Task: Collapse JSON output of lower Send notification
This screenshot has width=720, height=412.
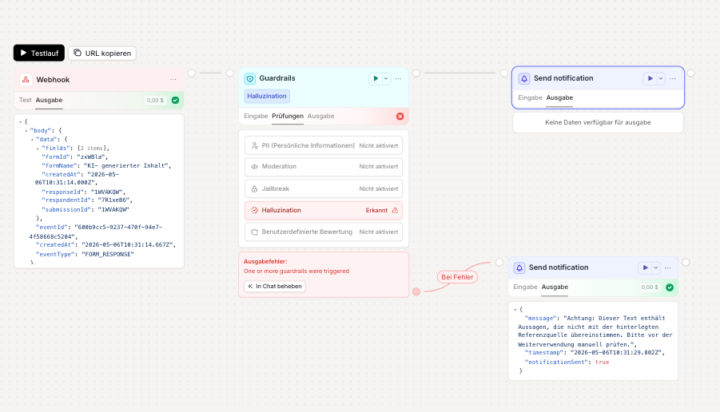Action: [x=515, y=310]
